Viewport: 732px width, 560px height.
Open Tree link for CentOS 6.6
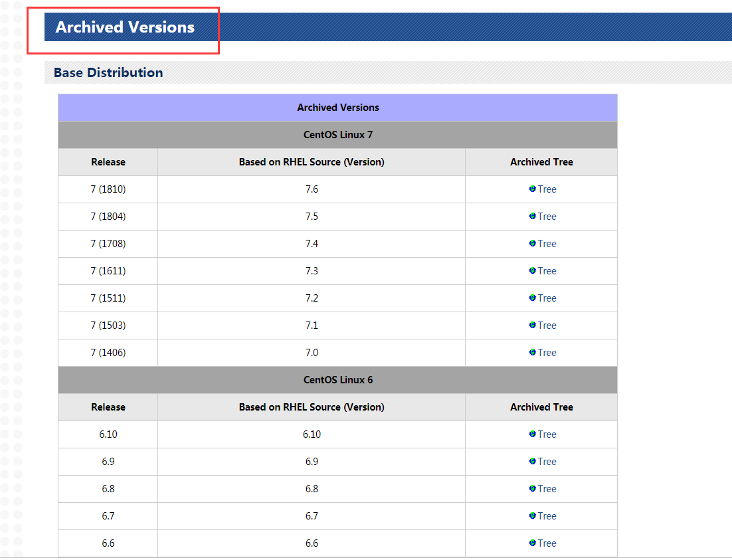tap(547, 543)
